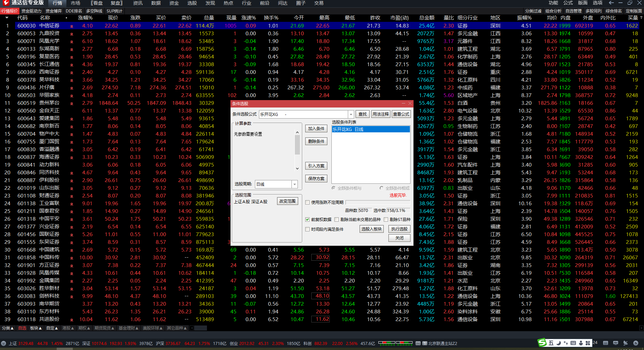The image size is (644, 350).
Task: Click the 改变范围 button
Action: tap(287, 201)
